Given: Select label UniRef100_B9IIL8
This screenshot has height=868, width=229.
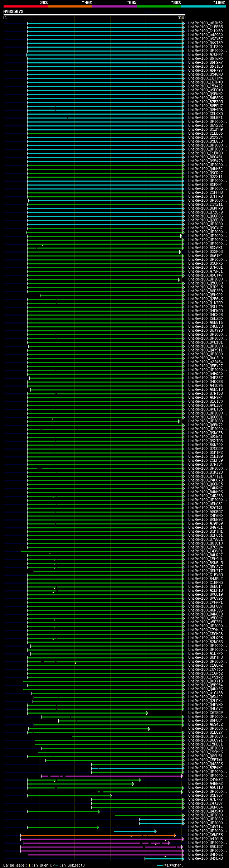Looking at the screenshot, I should coord(205,67).
